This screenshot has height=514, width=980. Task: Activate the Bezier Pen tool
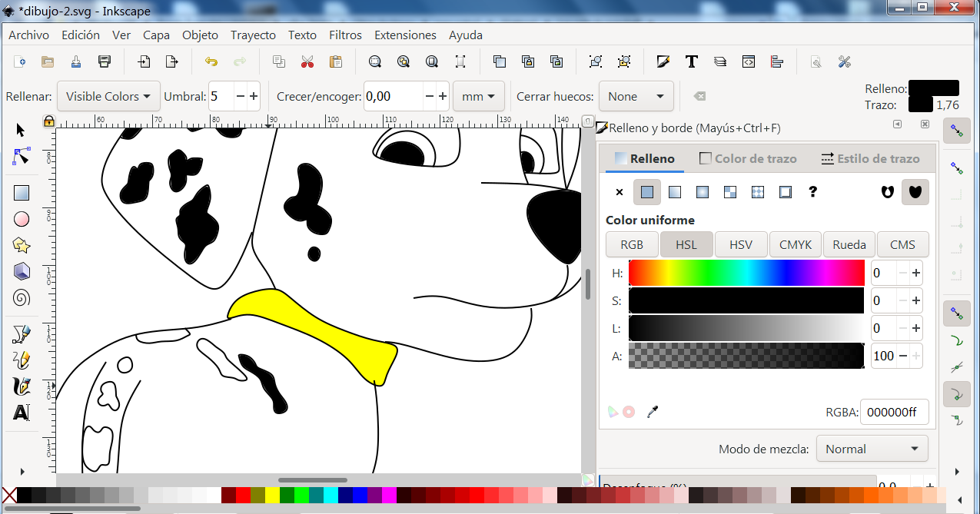coord(22,333)
